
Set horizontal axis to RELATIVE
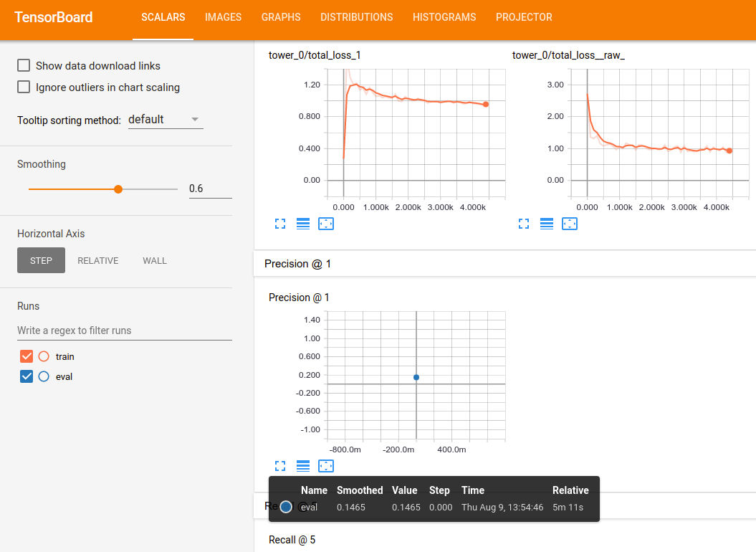[97, 260]
